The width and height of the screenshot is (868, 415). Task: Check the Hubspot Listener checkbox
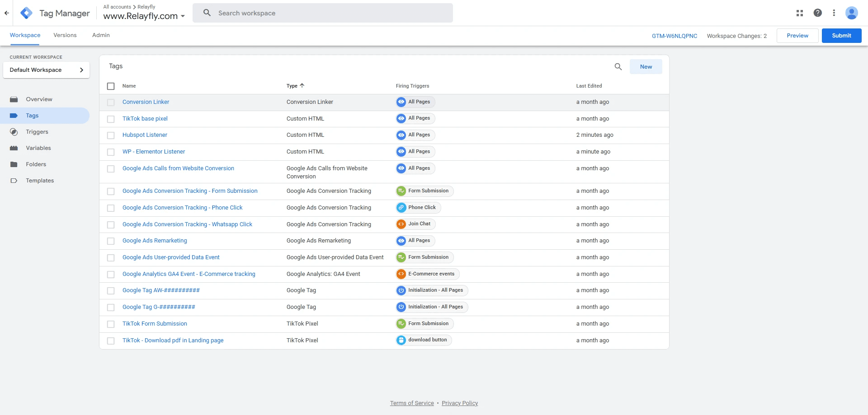[111, 135]
